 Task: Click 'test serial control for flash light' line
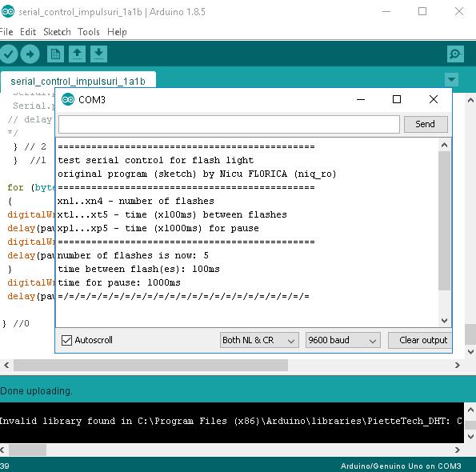[156, 160]
